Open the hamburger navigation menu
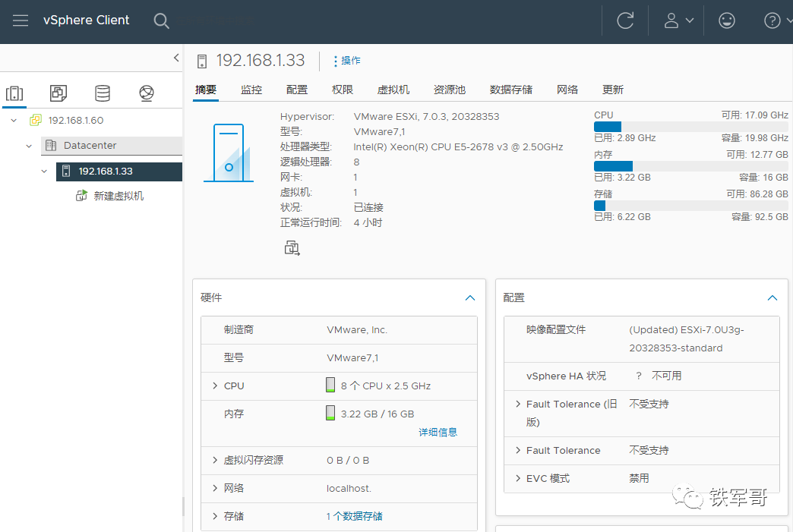The width and height of the screenshot is (793, 532). (20, 20)
